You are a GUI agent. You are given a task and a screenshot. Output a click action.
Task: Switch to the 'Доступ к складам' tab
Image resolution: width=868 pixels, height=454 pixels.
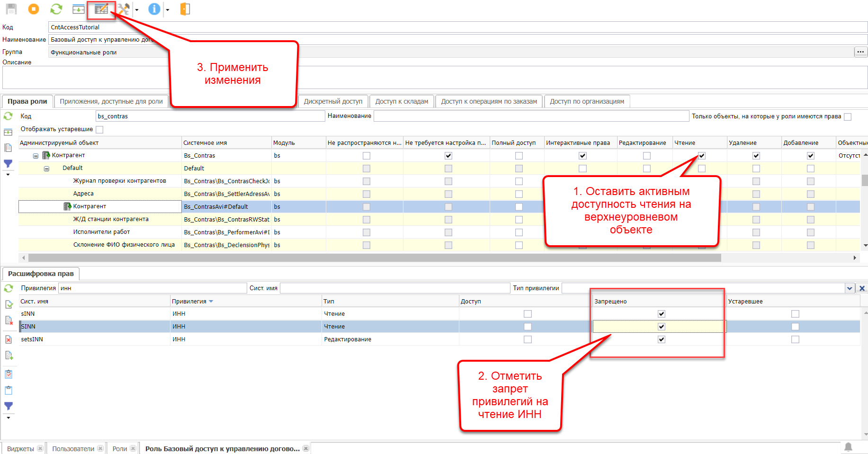click(x=402, y=101)
